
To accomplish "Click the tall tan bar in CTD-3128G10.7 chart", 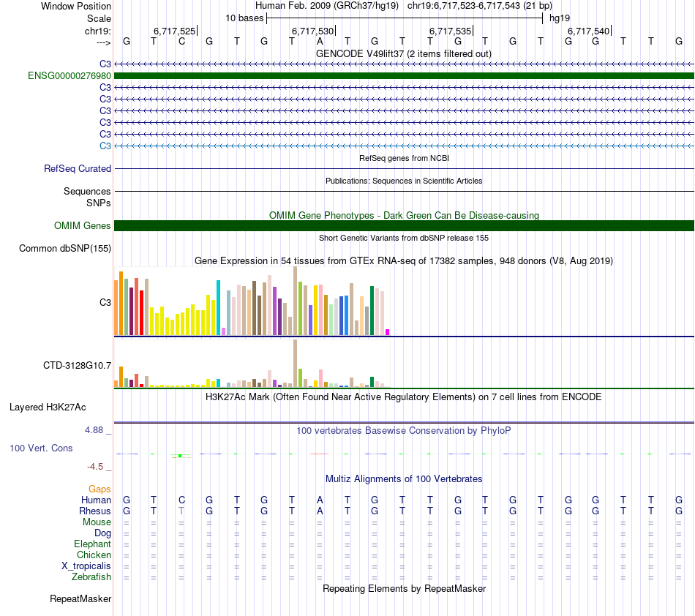I will point(296,364).
